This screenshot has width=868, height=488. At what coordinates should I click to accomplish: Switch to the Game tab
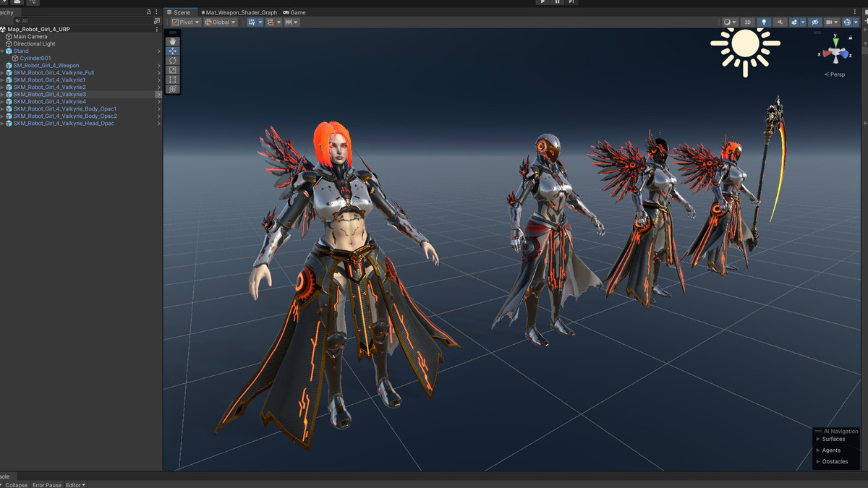point(294,12)
